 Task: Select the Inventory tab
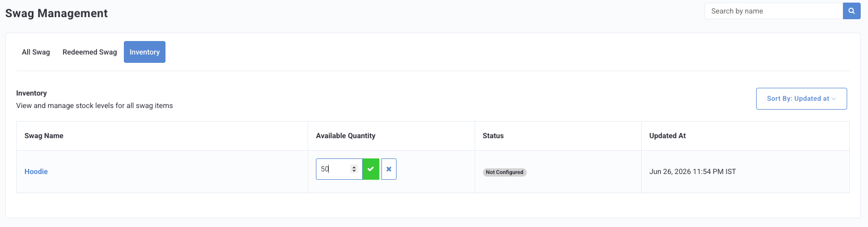(x=145, y=52)
